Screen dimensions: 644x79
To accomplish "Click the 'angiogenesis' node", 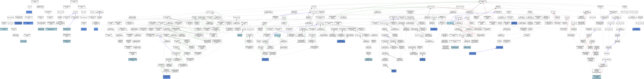I will [x=607, y=53].
